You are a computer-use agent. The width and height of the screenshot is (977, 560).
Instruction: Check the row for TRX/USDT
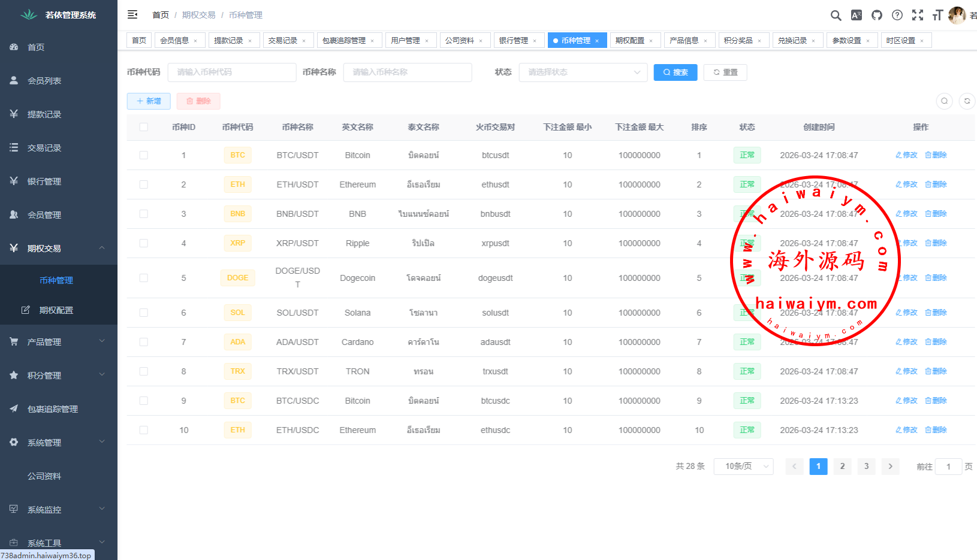tap(144, 371)
